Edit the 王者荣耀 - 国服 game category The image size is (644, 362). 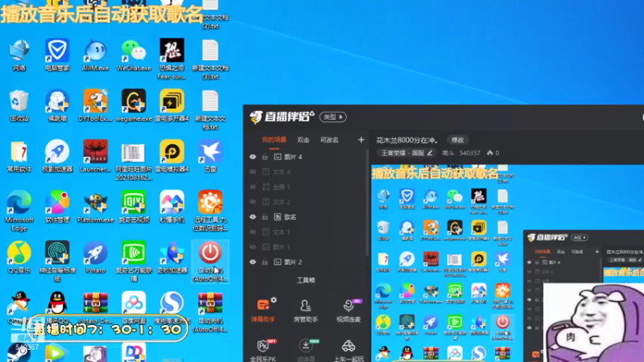click(430, 153)
